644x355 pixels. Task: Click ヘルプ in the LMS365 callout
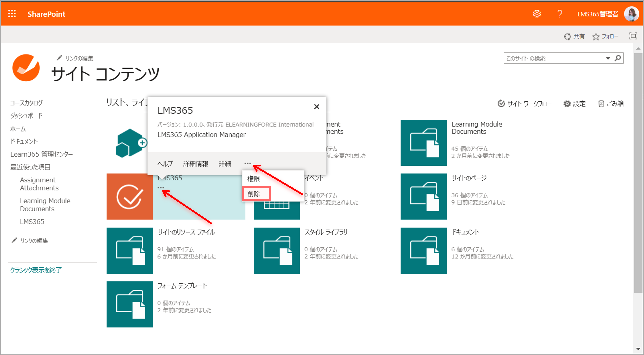pyautogui.click(x=165, y=164)
